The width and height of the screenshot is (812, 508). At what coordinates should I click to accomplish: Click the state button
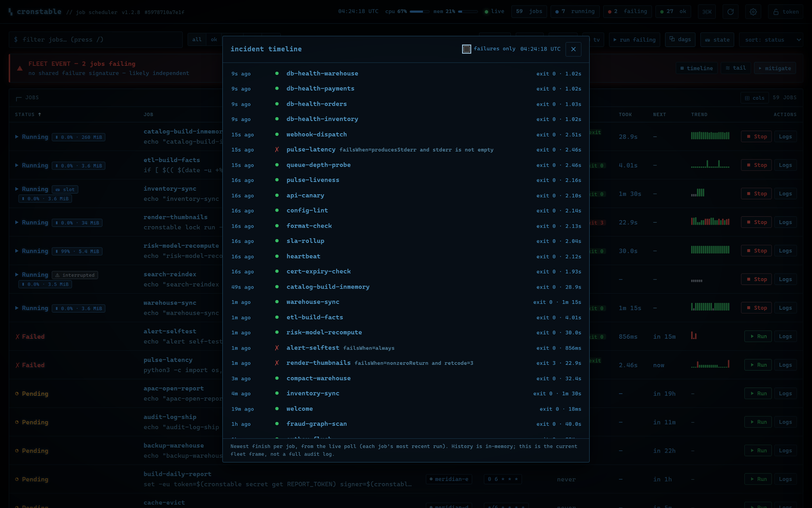pos(717,40)
